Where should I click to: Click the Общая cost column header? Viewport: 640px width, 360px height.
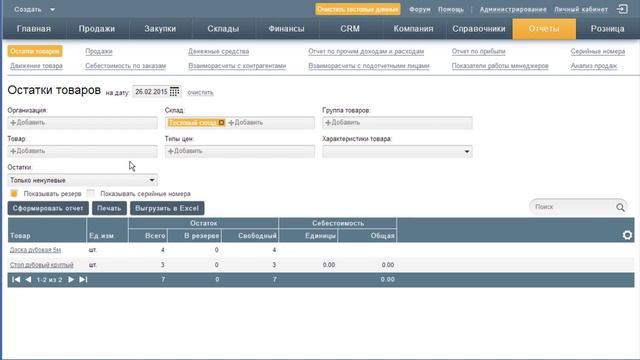pyautogui.click(x=367, y=236)
